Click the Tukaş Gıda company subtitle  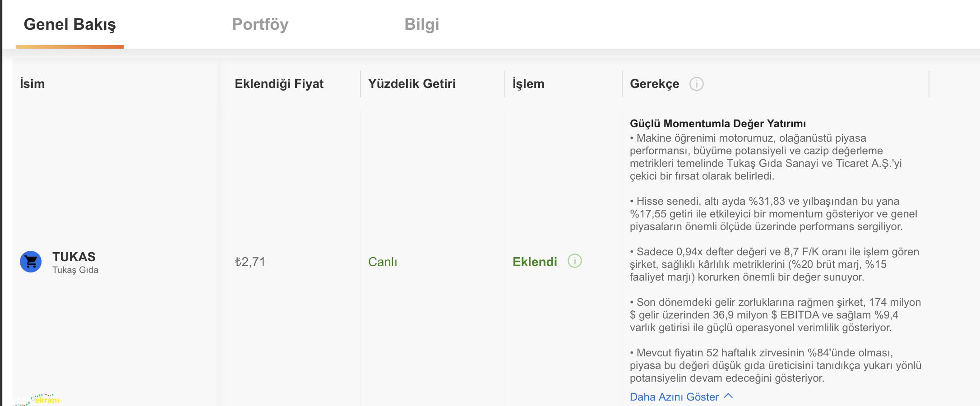coord(75,270)
